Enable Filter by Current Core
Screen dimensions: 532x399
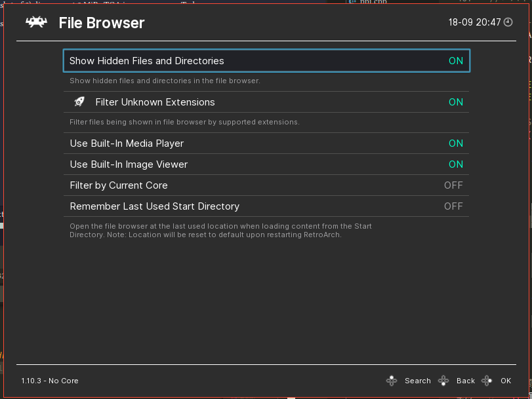point(266,185)
